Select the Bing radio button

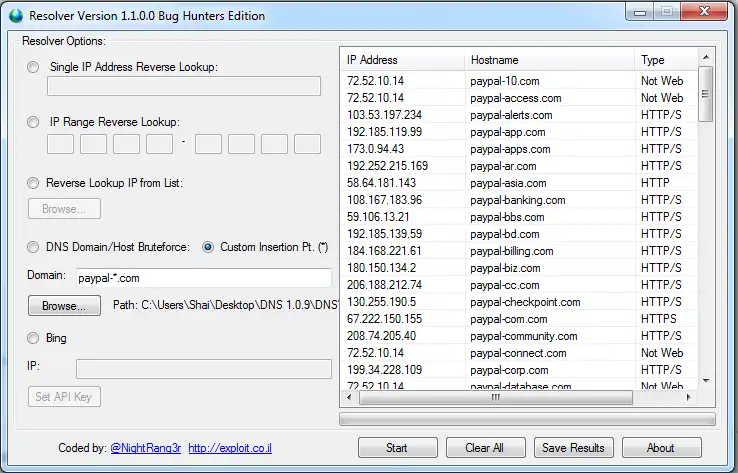tap(33, 338)
